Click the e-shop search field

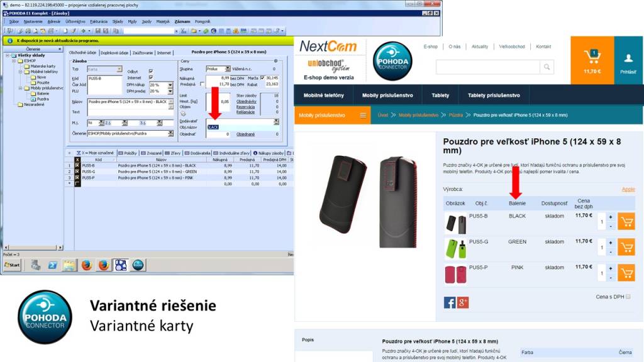tap(488, 67)
